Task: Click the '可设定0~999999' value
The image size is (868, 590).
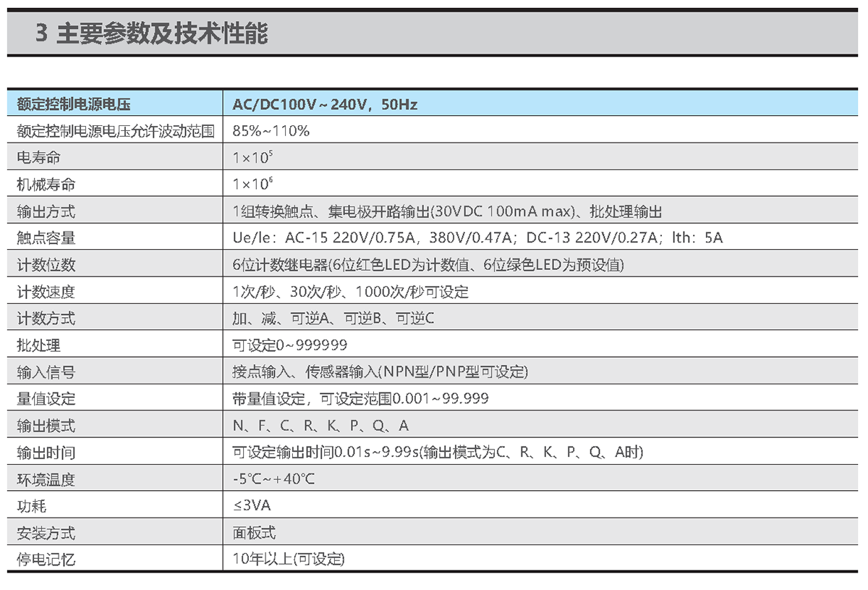Action: click(290, 345)
